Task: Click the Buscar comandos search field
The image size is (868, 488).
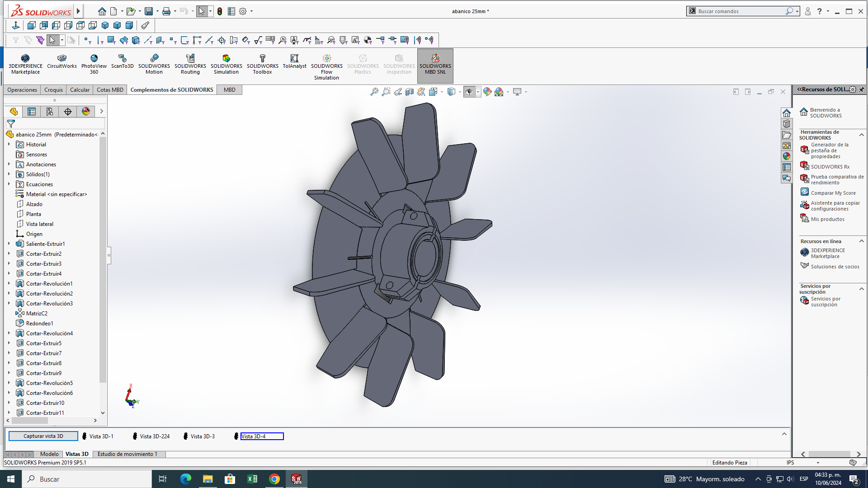Action: tap(741, 11)
